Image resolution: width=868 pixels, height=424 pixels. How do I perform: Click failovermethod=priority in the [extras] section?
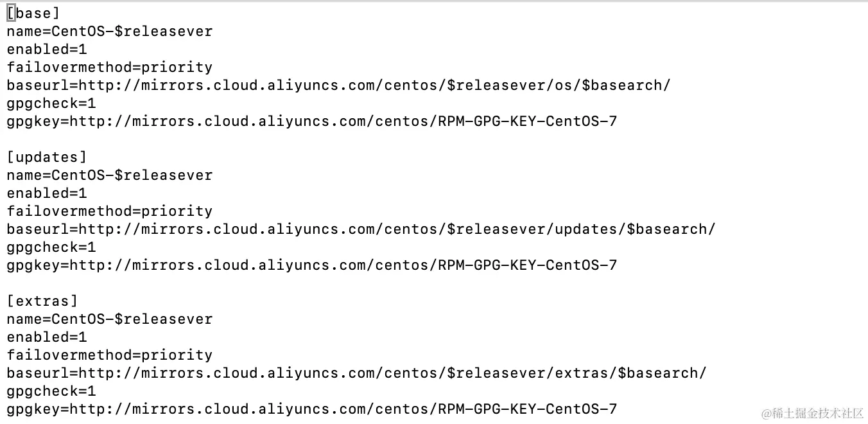coord(109,355)
